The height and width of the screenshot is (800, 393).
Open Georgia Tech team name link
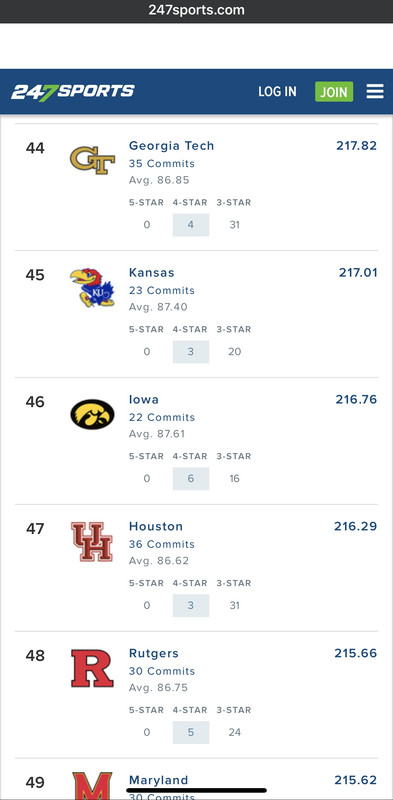(x=171, y=146)
